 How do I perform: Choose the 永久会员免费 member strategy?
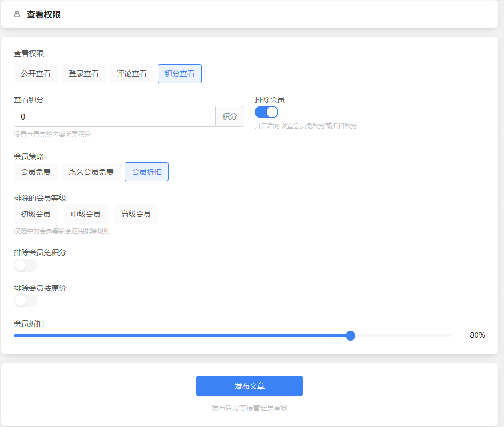tap(91, 172)
